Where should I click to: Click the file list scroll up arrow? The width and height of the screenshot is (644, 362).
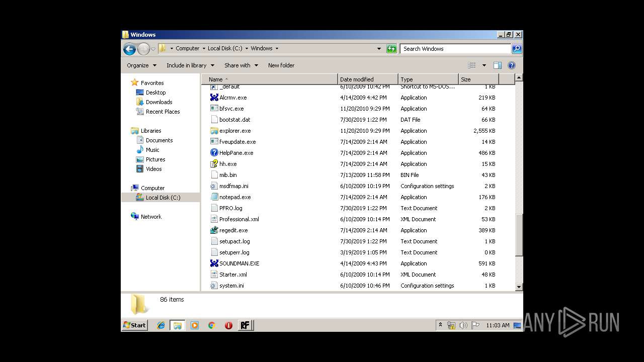click(519, 78)
